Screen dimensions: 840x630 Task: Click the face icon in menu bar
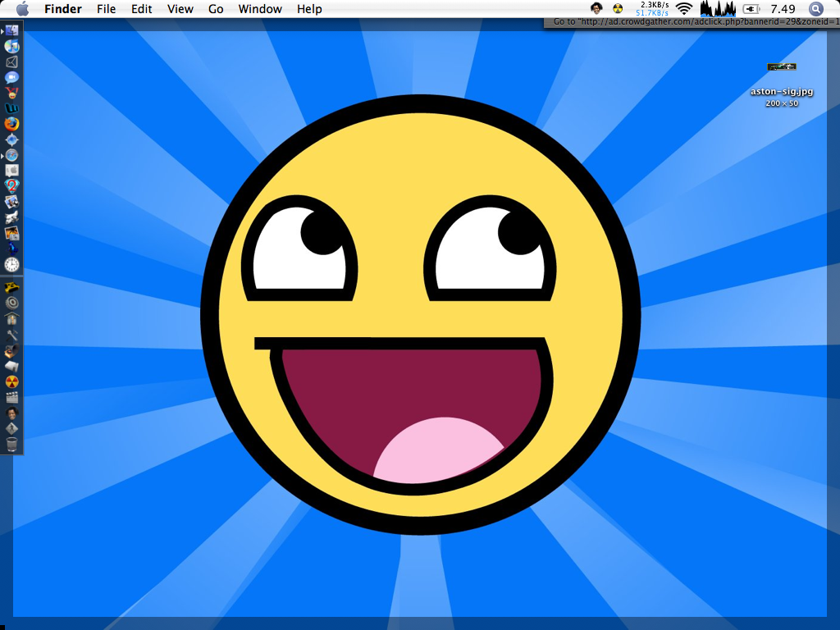[596, 8]
